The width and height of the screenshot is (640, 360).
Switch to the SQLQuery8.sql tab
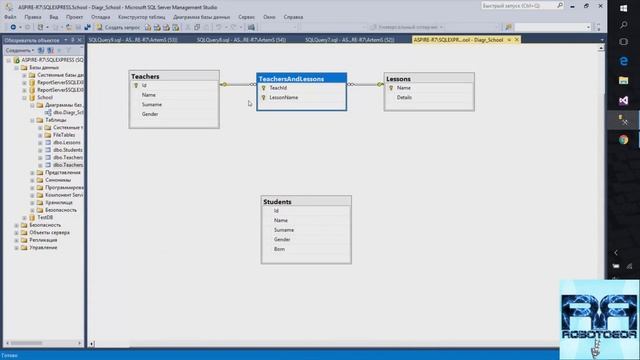241,40
